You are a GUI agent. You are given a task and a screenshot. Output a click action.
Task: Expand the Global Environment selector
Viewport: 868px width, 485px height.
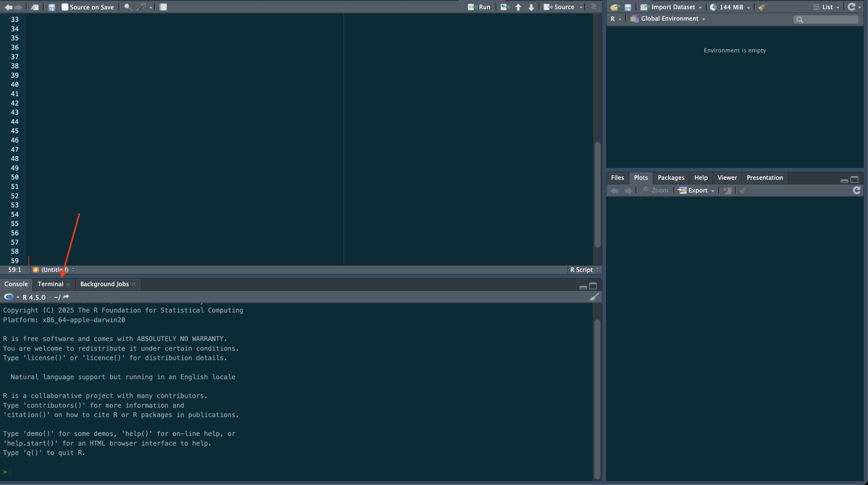click(669, 19)
